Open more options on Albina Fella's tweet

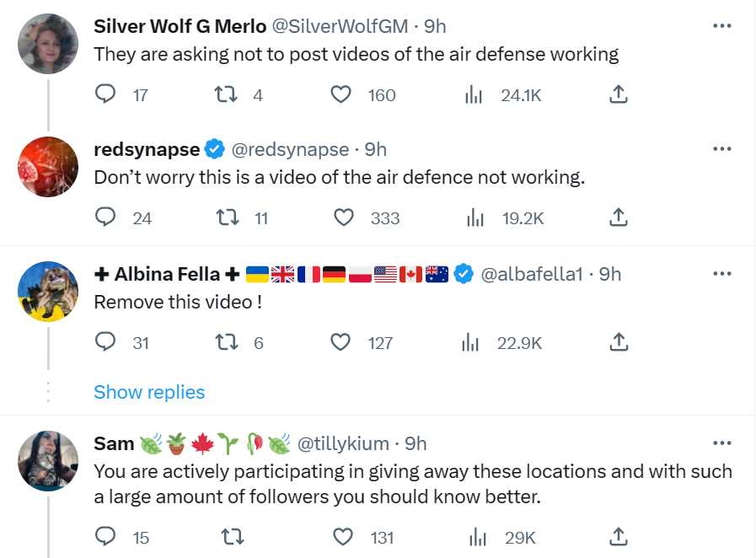click(721, 273)
